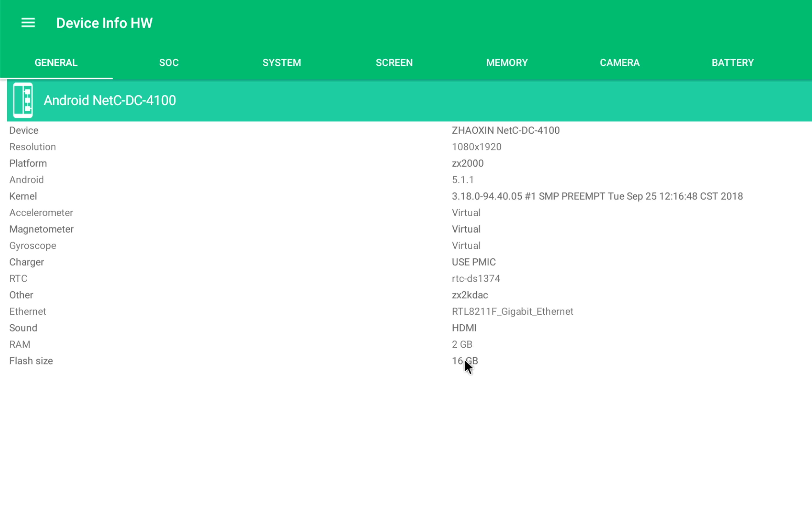The width and height of the screenshot is (812, 508).
Task: Select the rtc-ds1374 value
Action: pos(476,279)
